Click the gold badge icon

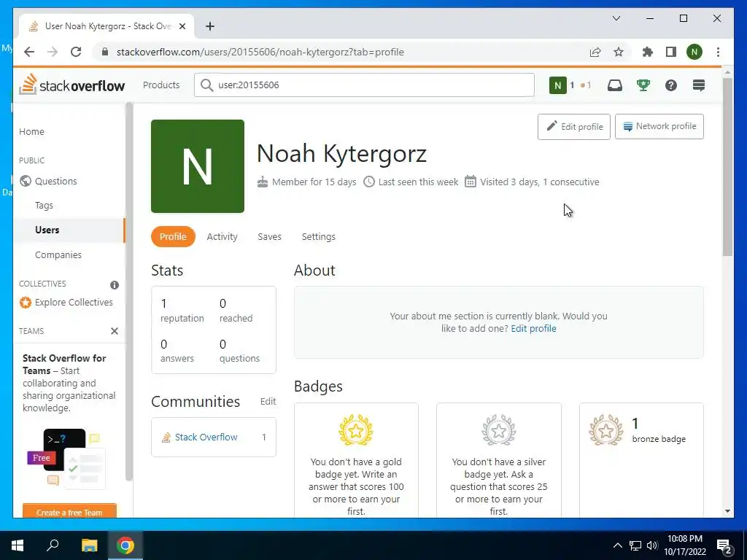[x=356, y=430]
